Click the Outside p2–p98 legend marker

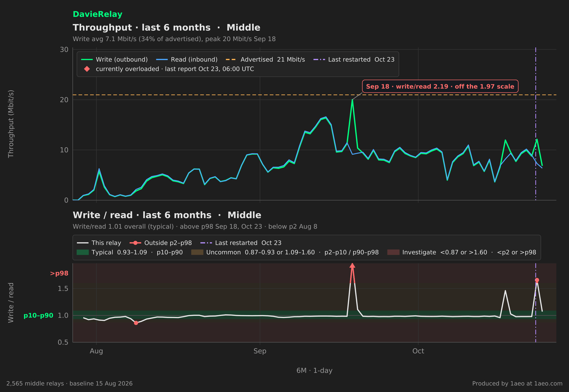click(135, 243)
